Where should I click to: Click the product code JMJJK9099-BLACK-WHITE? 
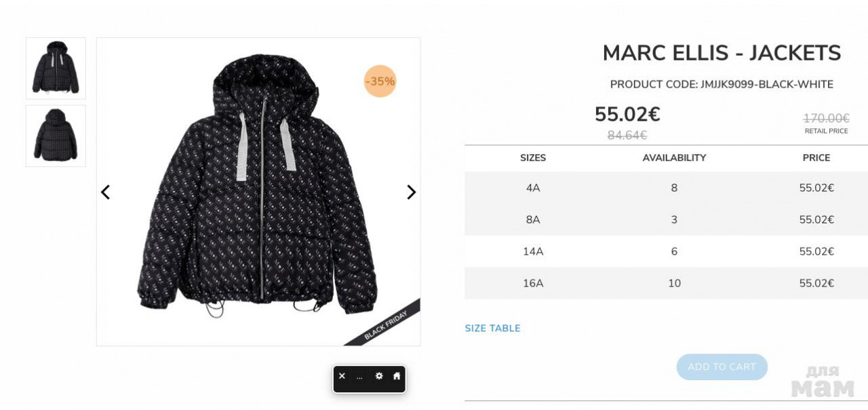tap(722, 85)
